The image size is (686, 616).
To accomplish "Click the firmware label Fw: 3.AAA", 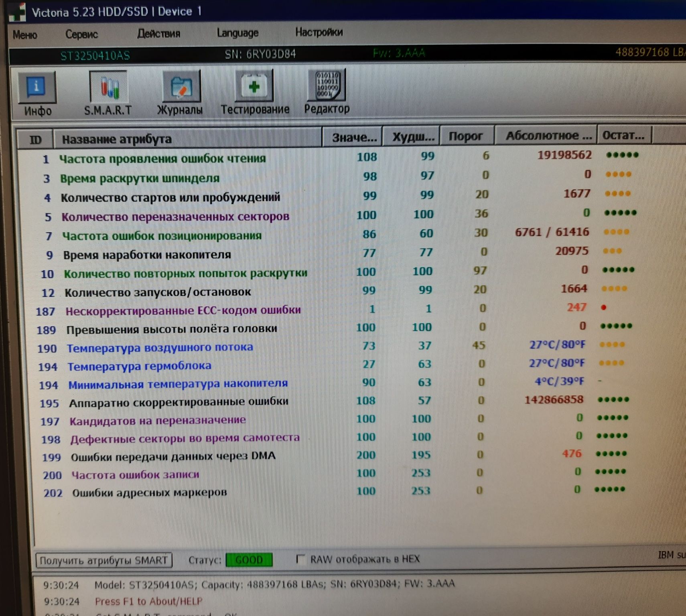I will click(399, 53).
